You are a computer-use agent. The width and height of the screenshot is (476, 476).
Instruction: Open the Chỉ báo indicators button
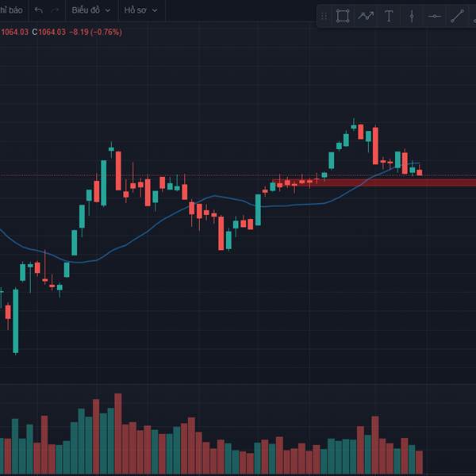[11, 10]
